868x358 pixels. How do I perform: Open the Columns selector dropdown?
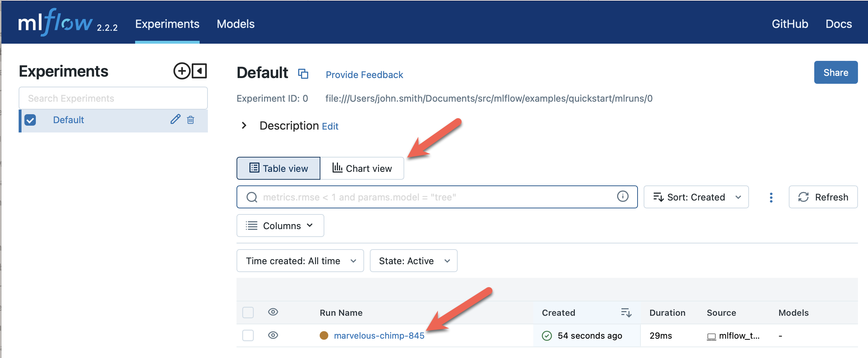(280, 226)
